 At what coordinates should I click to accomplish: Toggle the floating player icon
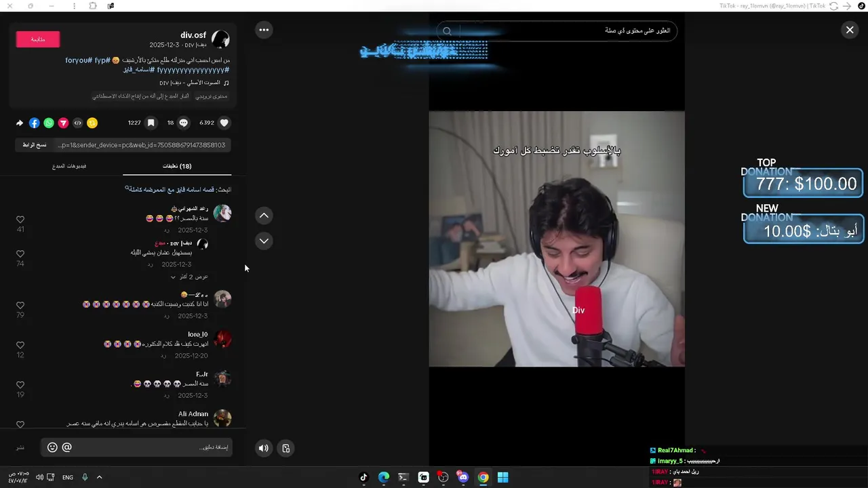pos(286,448)
